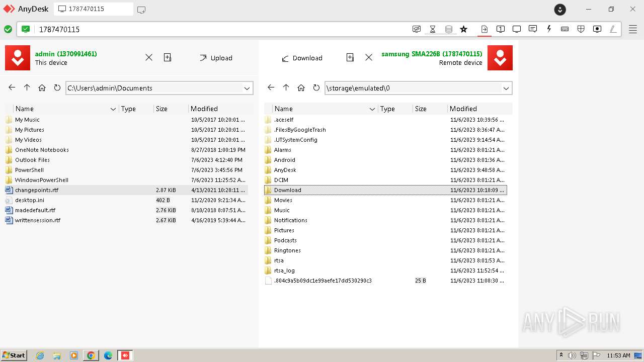644x362 pixels.
Task: Sort local files by Type column
Action: click(136, 109)
